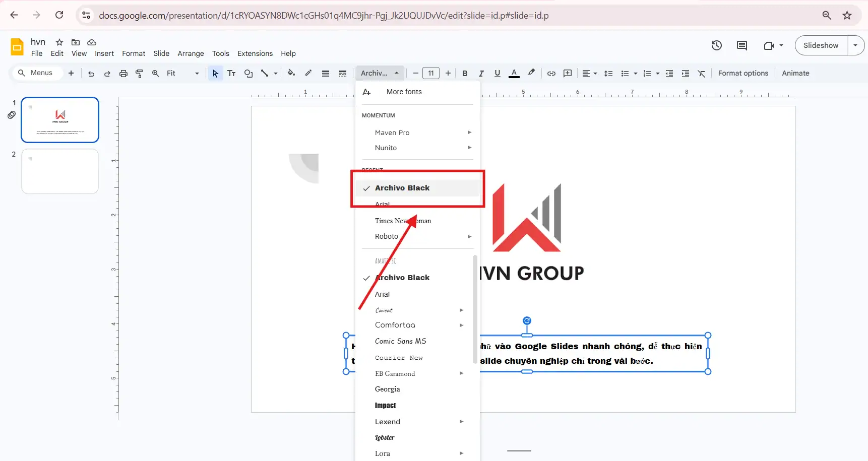Open text alignment dropdown

pos(589,74)
